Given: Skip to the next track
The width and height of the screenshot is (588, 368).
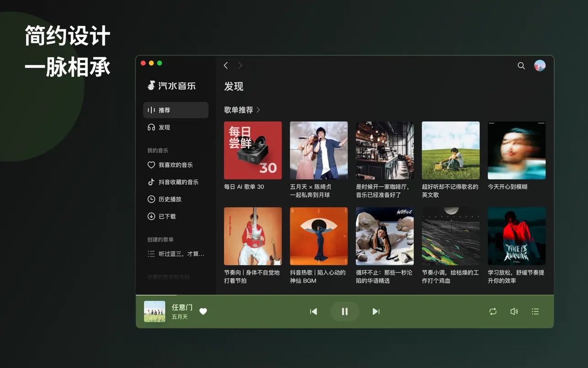Looking at the screenshot, I should (376, 311).
